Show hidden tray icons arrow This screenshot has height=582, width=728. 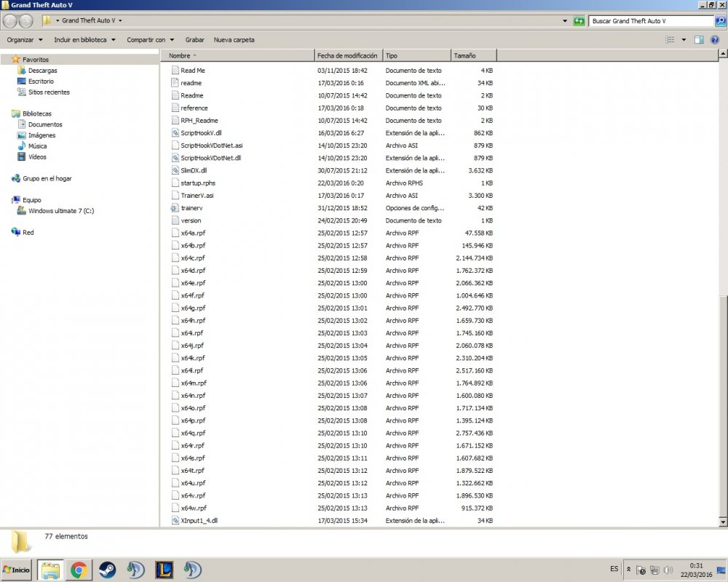pyautogui.click(x=629, y=569)
